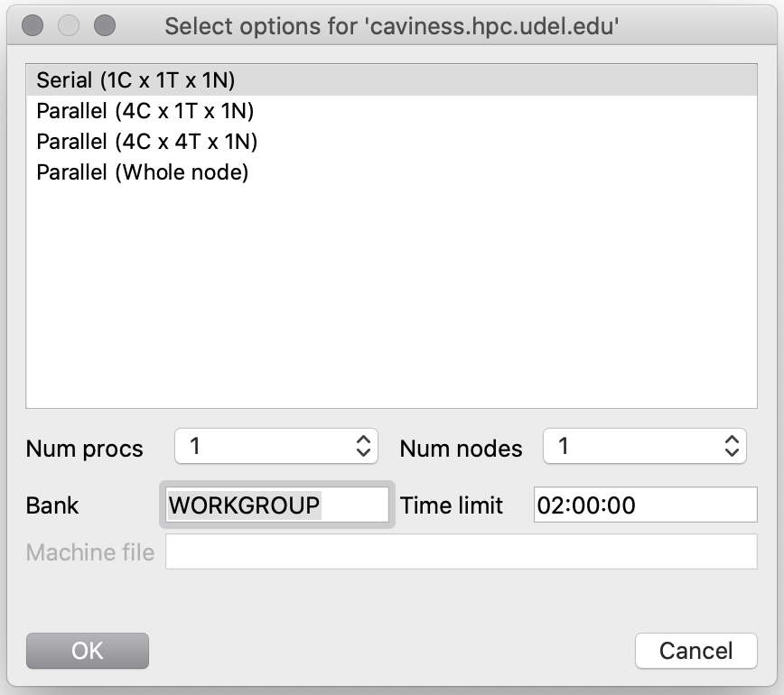This screenshot has height=695, width=784.
Task: Expand the Num nodes dropdown
Action: (x=644, y=446)
